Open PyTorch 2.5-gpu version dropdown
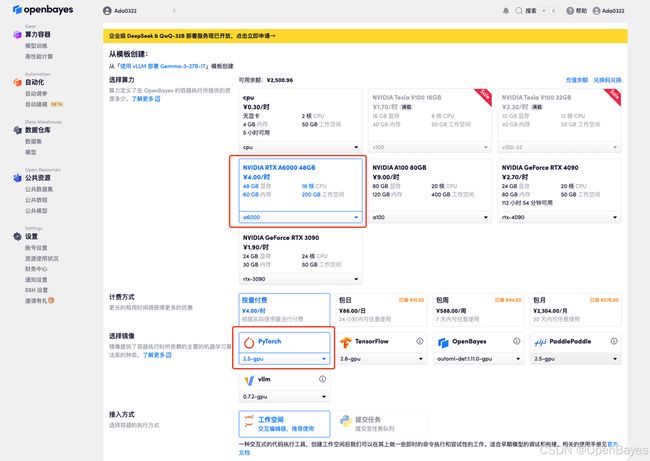Screen dimensions: 650x461 [x=284, y=359]
